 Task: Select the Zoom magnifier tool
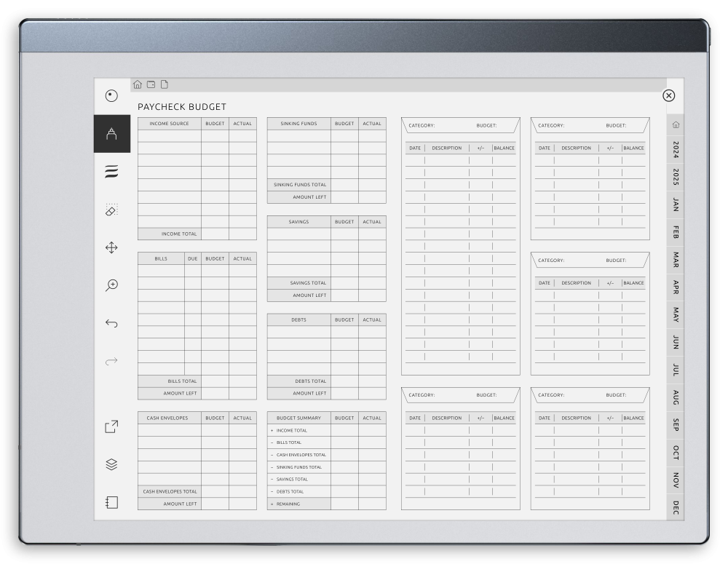click(x=111, y=285)
